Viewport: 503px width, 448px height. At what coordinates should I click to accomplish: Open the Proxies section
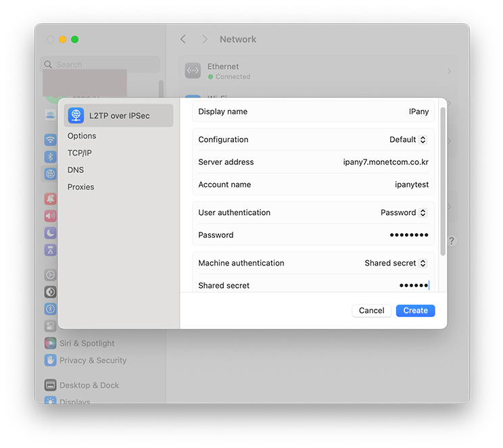[x=80, y=186]
